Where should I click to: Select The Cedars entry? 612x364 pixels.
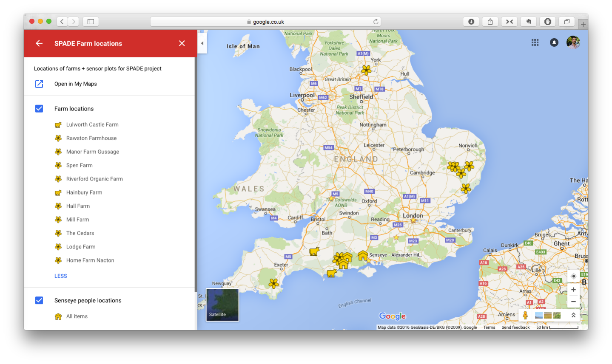(80, 233)
